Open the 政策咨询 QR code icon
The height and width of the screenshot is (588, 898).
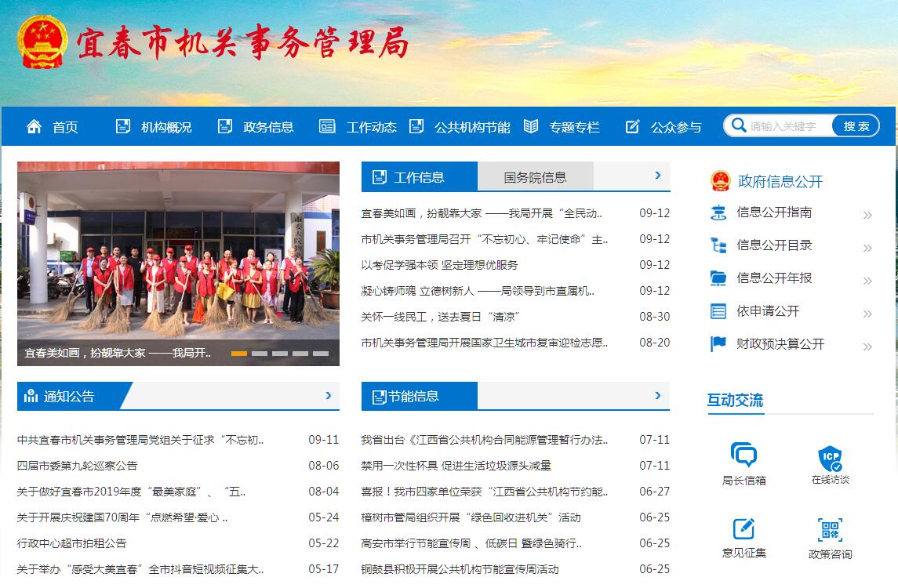click(830, 530)
